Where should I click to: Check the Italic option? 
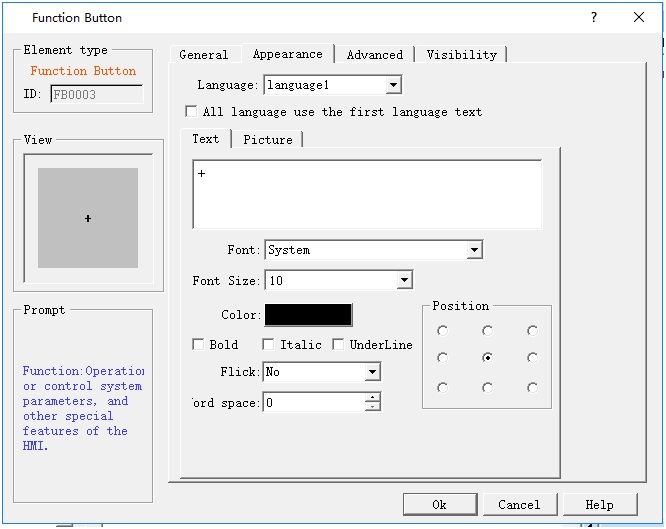268,345
